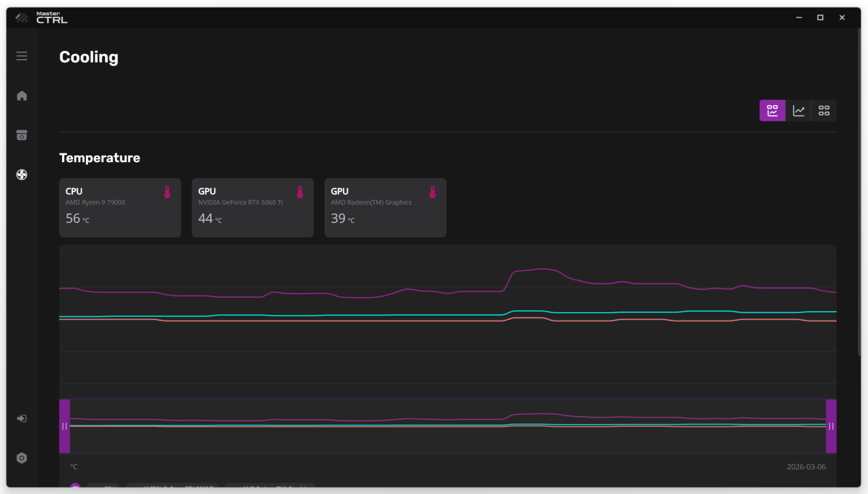Toggle the AMD Radeon Graphics series
This screenshot has width=868, height=494.
tap(270, 489)
